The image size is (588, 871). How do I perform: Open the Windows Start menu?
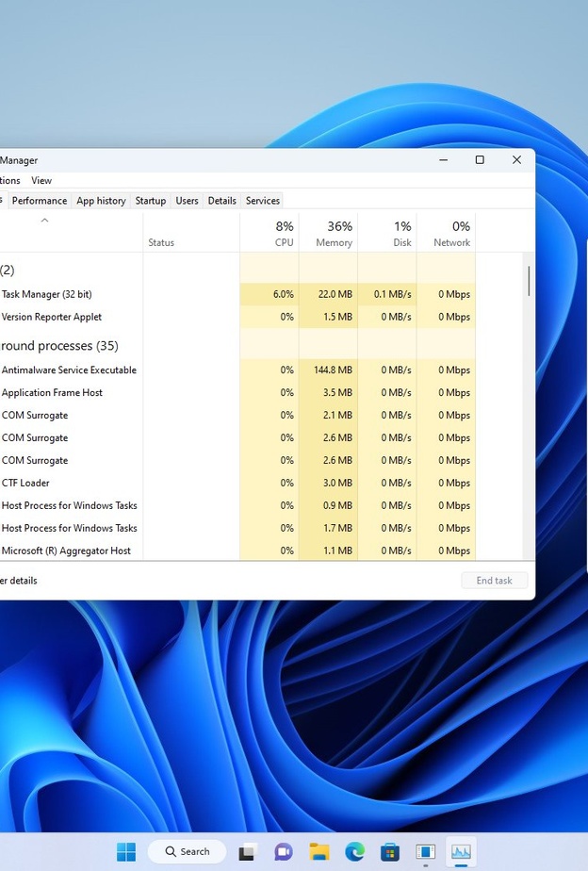pos(126,851)
